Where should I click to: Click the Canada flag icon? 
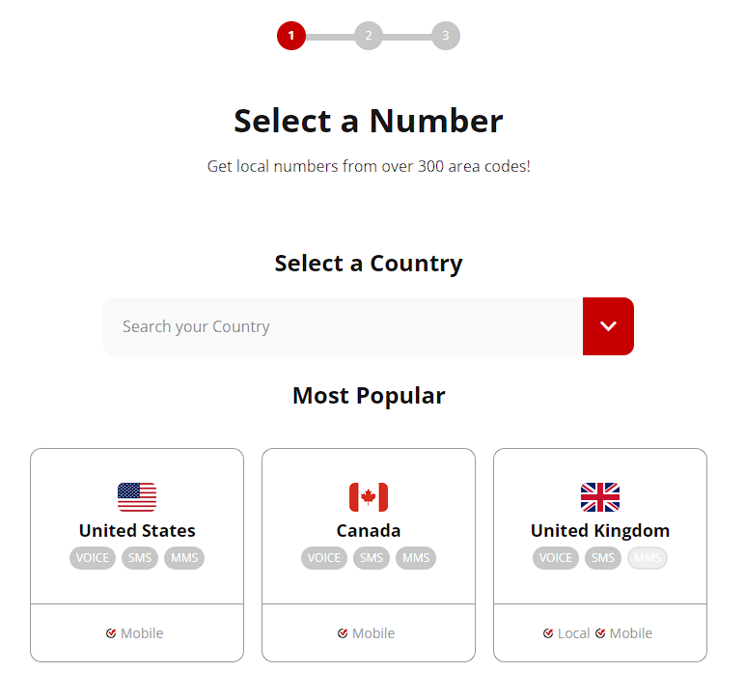pyautogui.click(x=369, y=497)
